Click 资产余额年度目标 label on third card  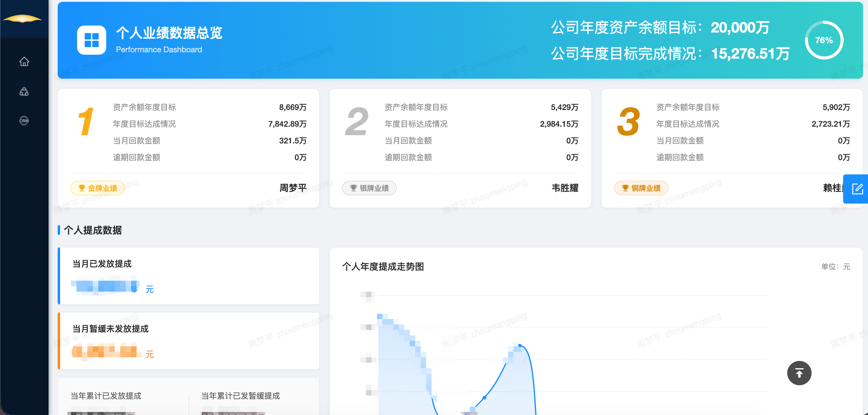(688, 107)
